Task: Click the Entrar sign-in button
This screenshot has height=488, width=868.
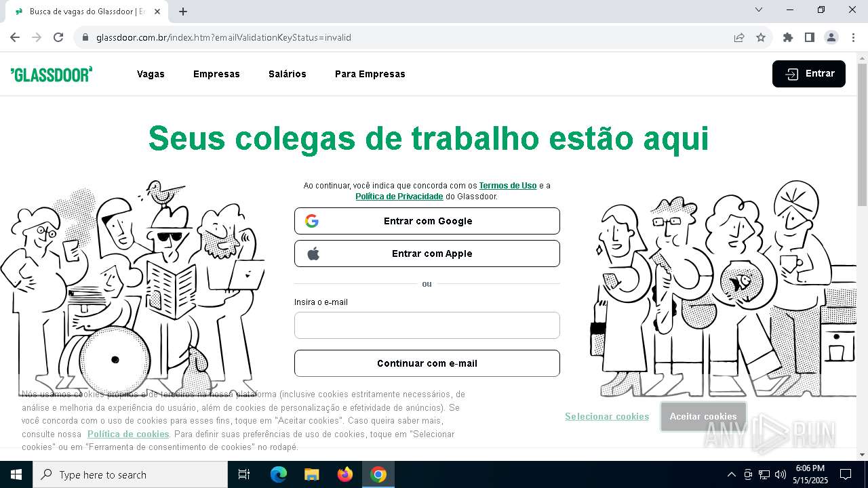Action: click(809, 74)
